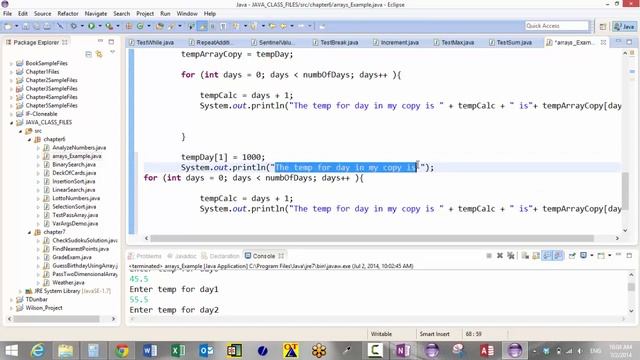Open the Refactor menu
The width and height of the screenshot is (640, 360).
[68, 13]
